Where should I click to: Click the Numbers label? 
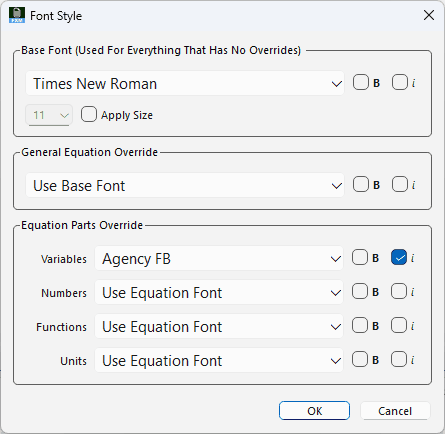[x=64, y=293]
